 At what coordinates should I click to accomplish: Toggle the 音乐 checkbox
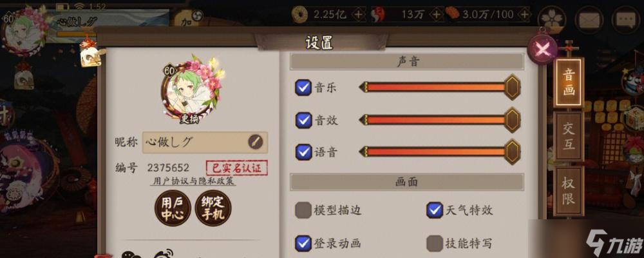point(303,87)
